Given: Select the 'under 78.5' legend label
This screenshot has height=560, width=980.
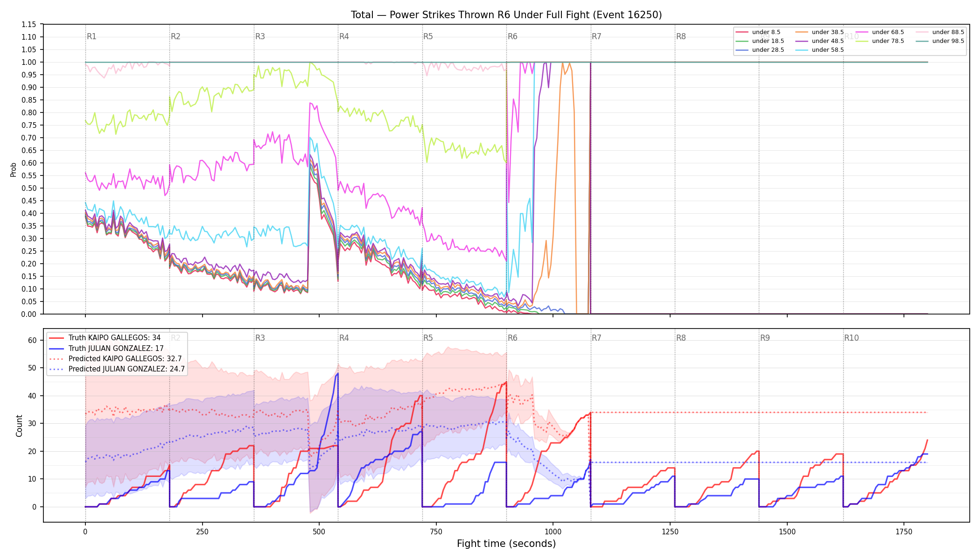Looking at the screenshot, I should pyautogui.click(x=888, y=41).
